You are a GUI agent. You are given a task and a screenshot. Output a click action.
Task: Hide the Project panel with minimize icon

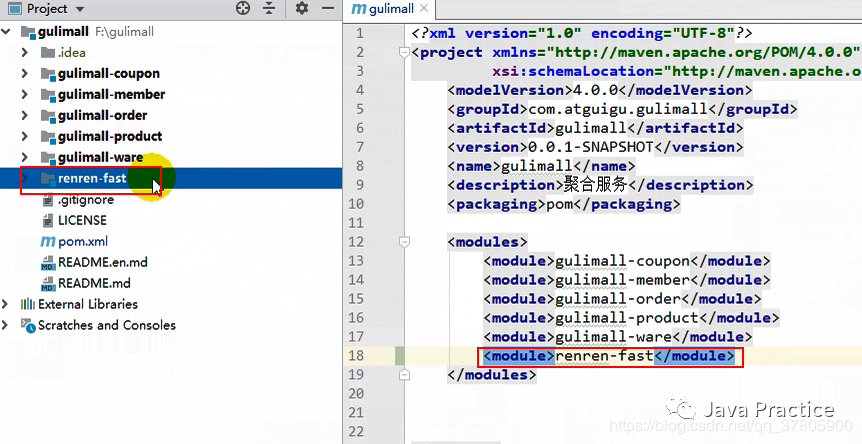coord(328,8)
